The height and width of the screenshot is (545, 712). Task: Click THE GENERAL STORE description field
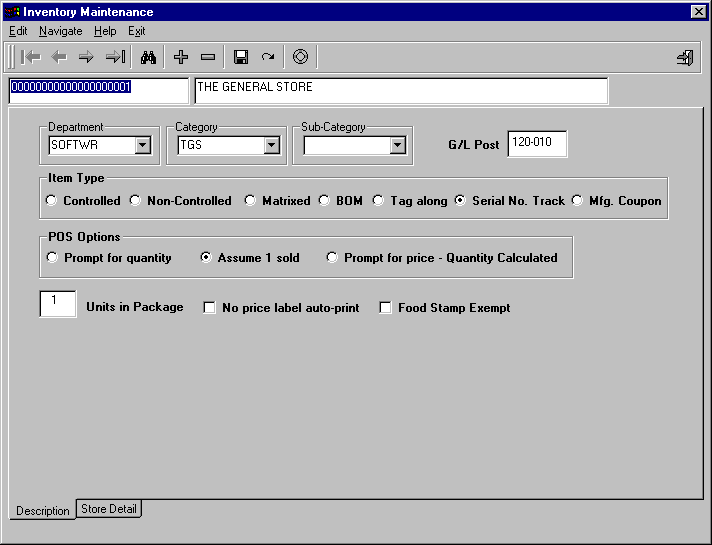[x=401, y=91]
